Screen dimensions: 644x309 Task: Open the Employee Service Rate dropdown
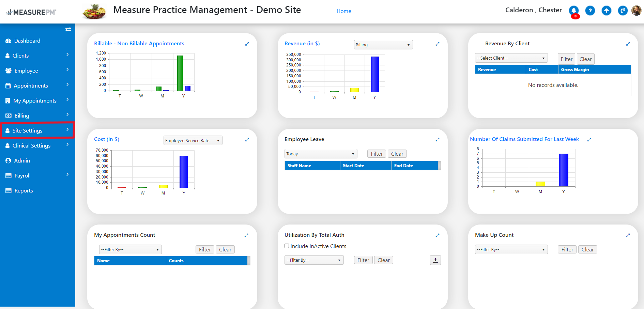193,140
